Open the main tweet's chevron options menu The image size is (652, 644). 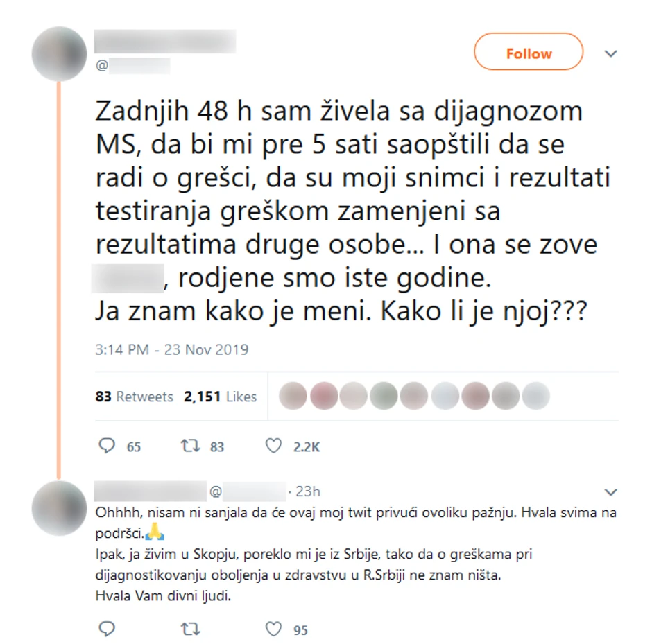click(610, 53)
